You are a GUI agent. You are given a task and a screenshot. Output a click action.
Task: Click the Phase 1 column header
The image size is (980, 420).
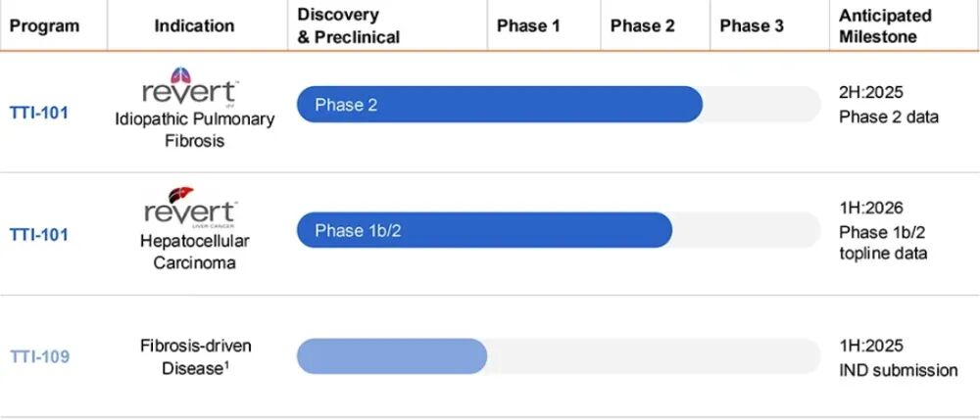coord(528,26)
